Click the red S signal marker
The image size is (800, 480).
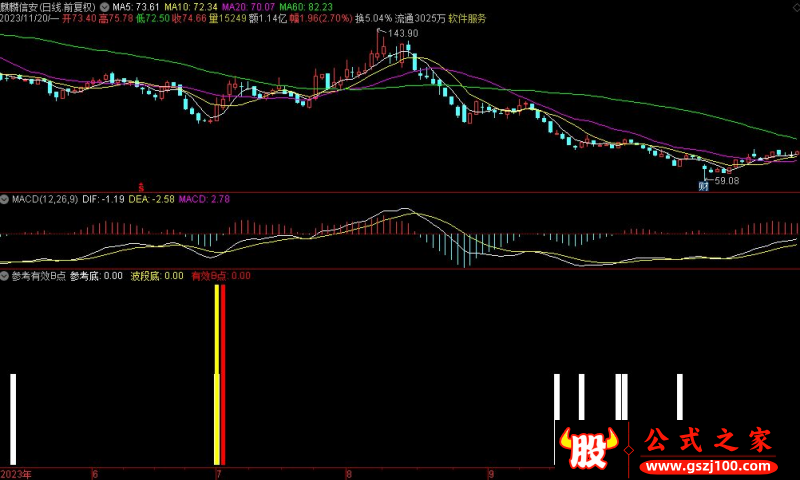click(141, 187)
